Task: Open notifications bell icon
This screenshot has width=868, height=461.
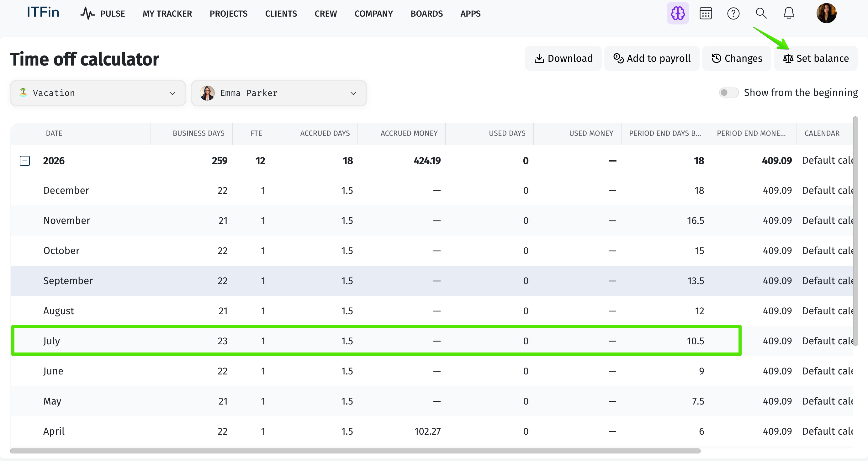Action: pyautogui.click(x=789, y=13)
